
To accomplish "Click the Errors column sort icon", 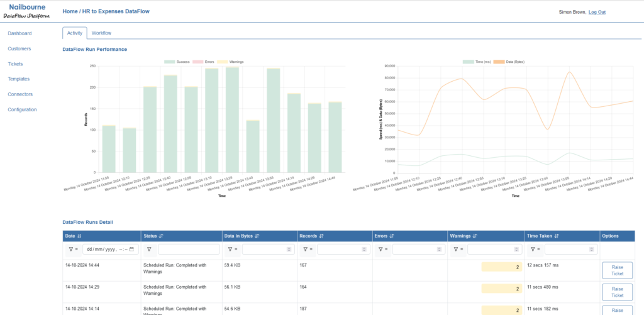I will (392, 236).
